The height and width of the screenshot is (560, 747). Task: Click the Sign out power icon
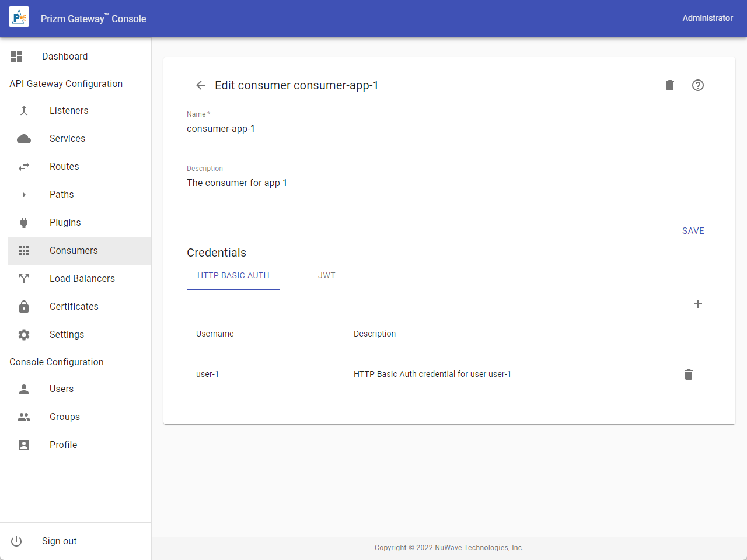[16, 541]
